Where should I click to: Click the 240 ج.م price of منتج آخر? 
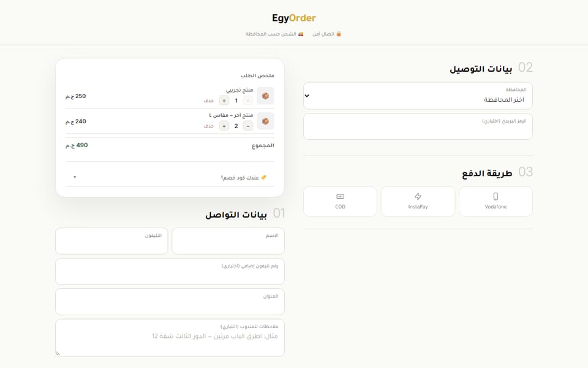tap(76, 121)
